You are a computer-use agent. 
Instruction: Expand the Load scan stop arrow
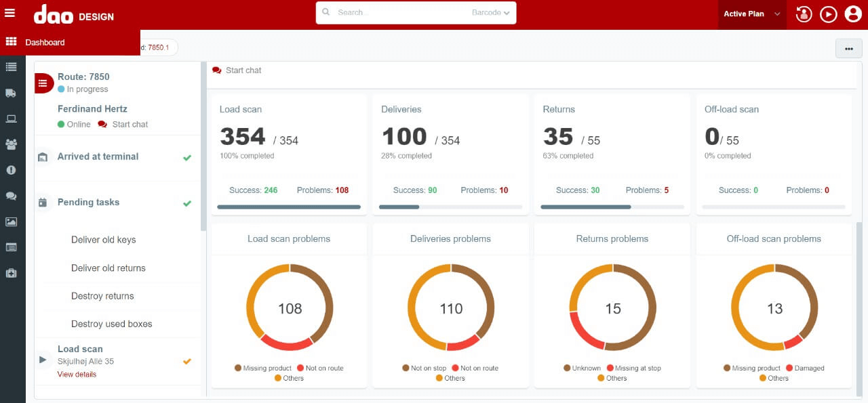click(43, 360)
